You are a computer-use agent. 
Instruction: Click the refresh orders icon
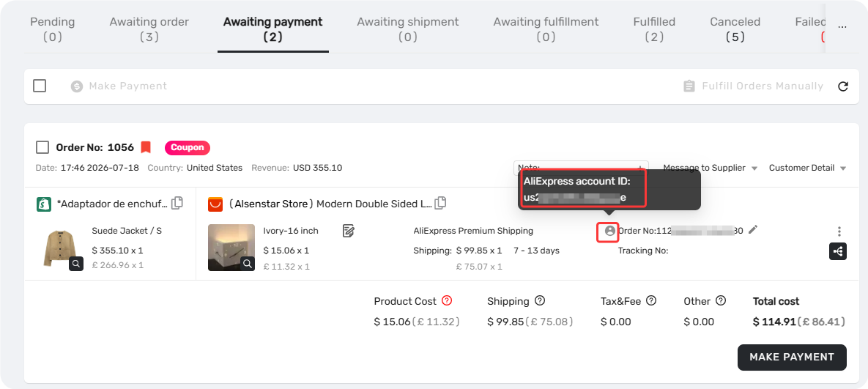[x=842, y=86]
